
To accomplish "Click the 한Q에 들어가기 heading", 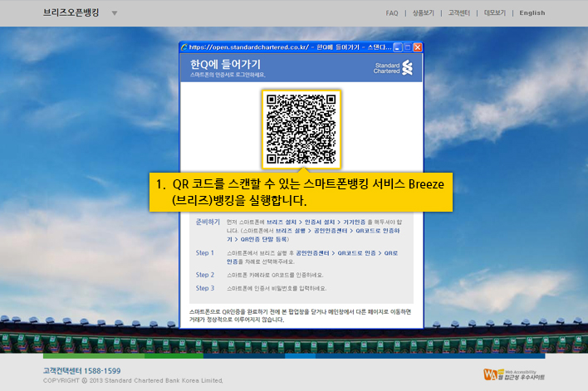I will (225, 65).
